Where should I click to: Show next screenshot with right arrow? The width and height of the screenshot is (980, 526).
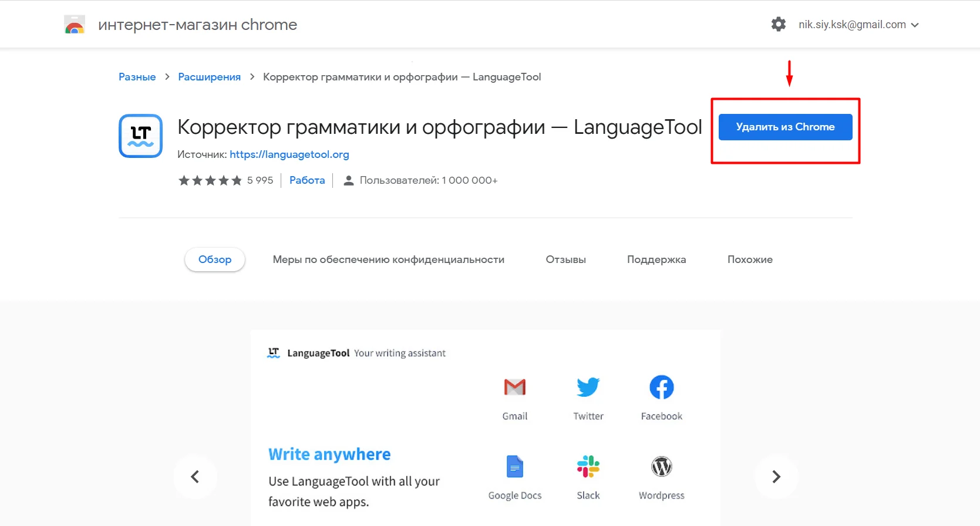point(776,477)
